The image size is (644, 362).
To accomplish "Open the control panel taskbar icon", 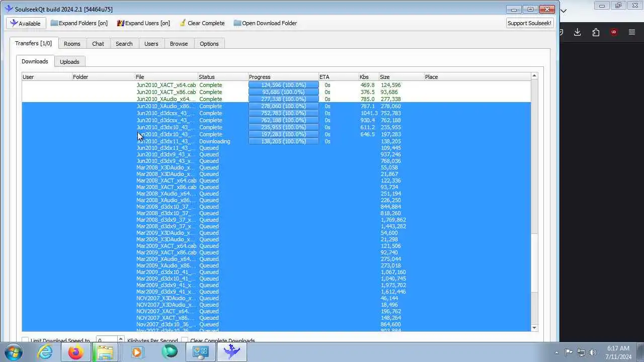I will click(201, 352).
